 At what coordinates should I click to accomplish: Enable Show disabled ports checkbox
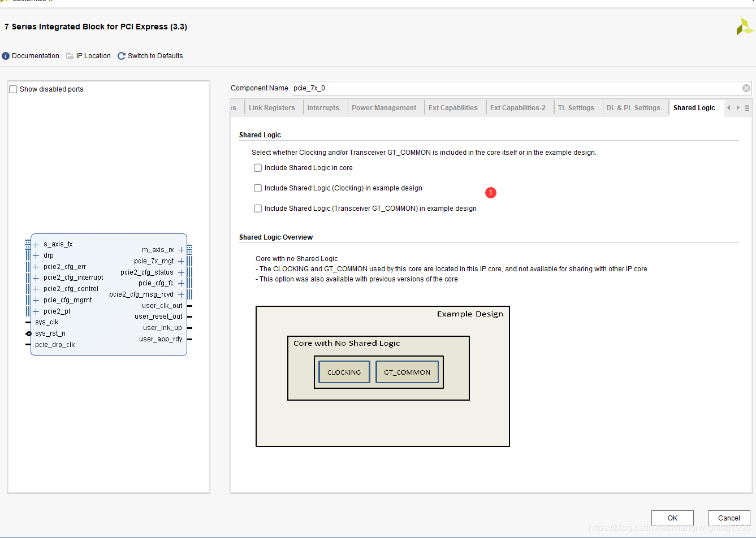tap(13, 89)
